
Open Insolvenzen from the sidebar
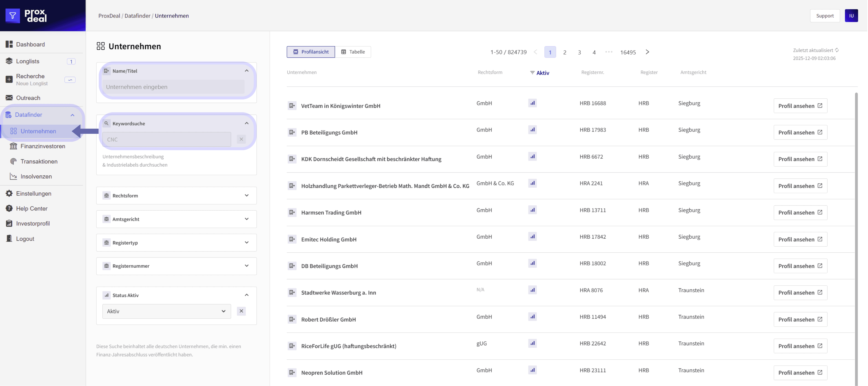tap(36, 176)
